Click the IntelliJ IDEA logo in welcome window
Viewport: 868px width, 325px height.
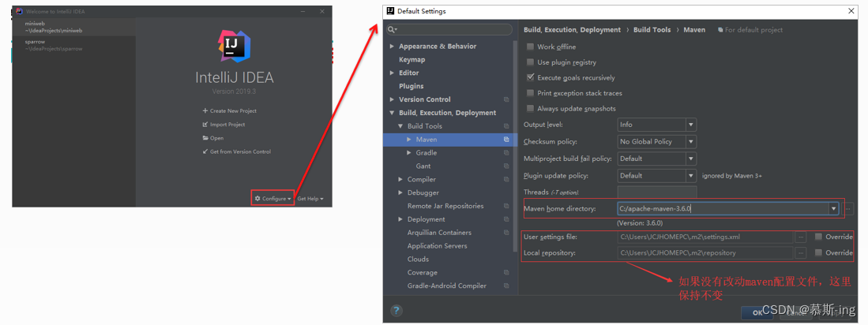click(x=235, y=47)
